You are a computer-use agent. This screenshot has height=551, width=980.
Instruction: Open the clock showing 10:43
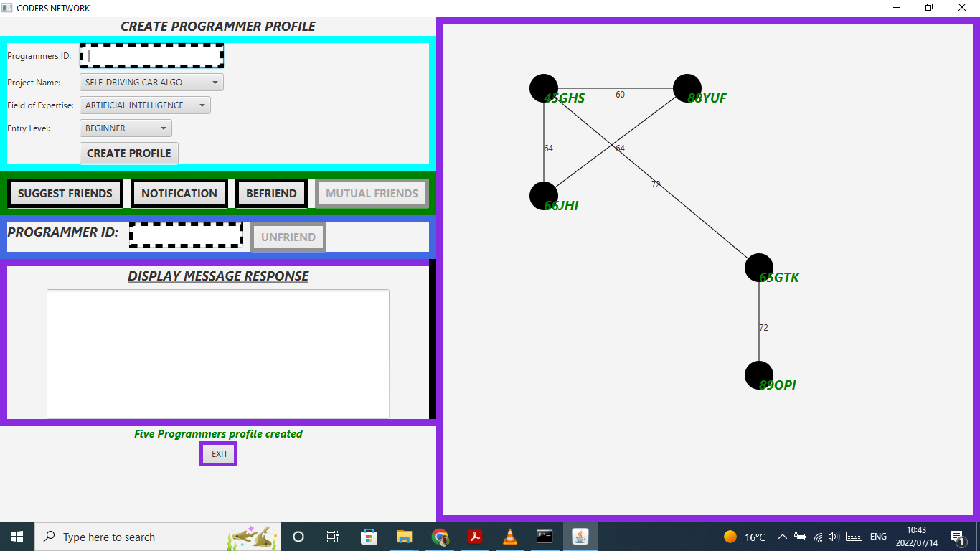tap(916, 537)
